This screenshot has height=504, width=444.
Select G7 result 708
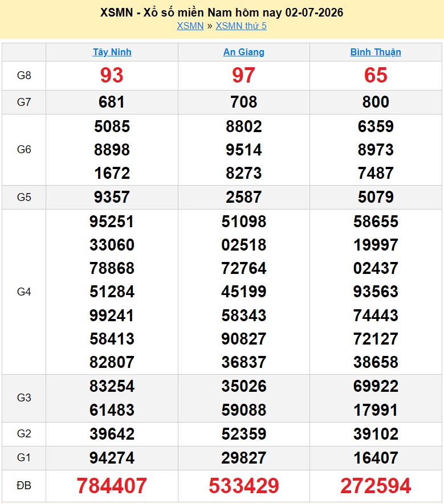click(243, 102)
